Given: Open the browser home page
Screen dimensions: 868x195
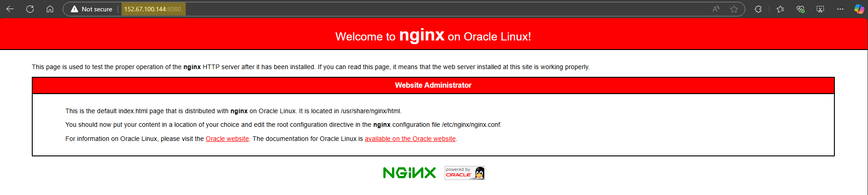Looking at the screenshot, I should click(50, 9).
